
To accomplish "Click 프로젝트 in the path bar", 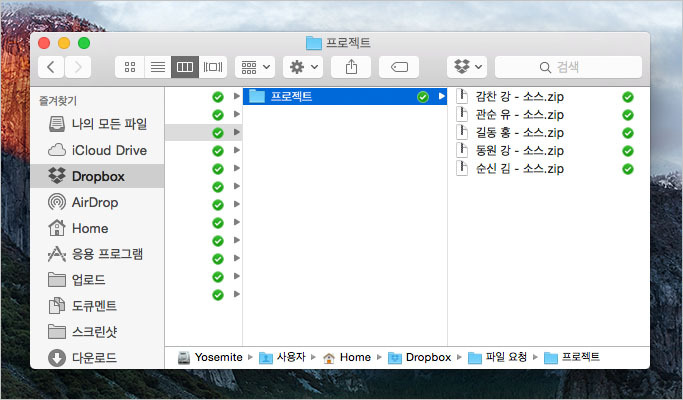I will pos(572,357).
